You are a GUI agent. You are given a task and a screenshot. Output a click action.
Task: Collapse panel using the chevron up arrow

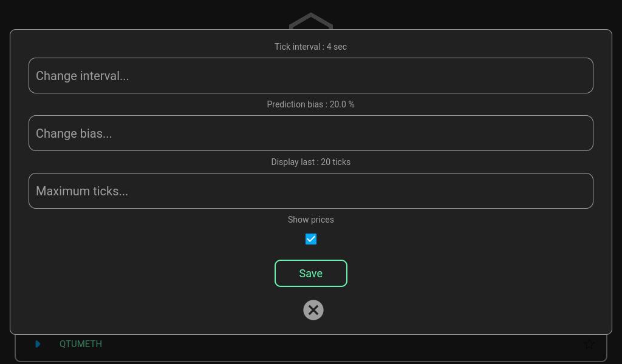point(310,21)
